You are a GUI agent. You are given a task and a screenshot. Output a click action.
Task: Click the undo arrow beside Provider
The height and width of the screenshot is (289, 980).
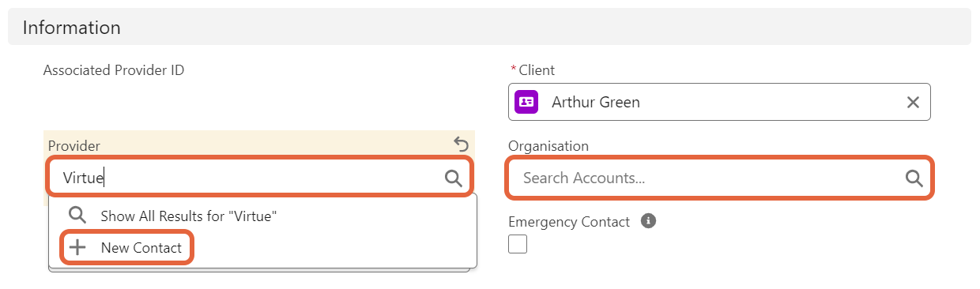coord(462,144)
